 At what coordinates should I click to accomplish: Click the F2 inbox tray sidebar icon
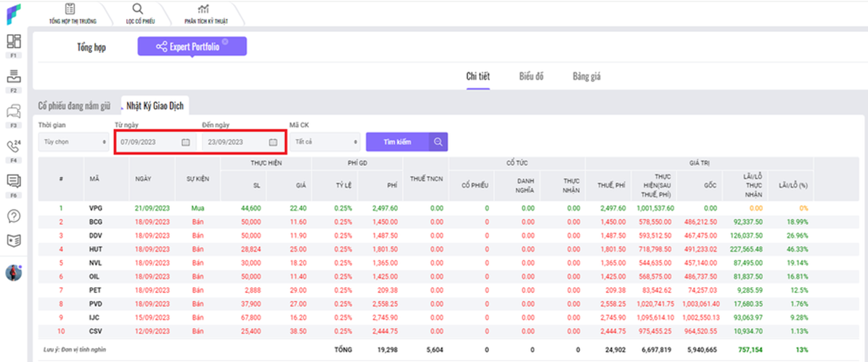[x=14, y=76]
